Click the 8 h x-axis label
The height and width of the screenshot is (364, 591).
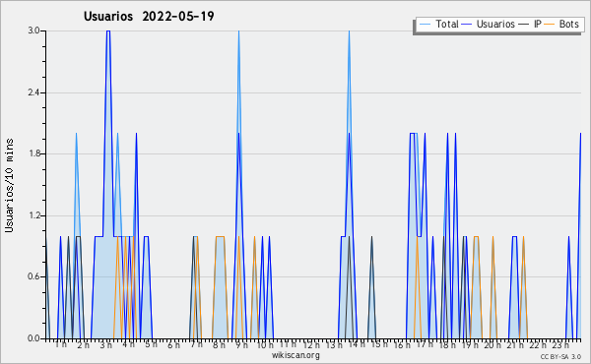tap(219, 344)
